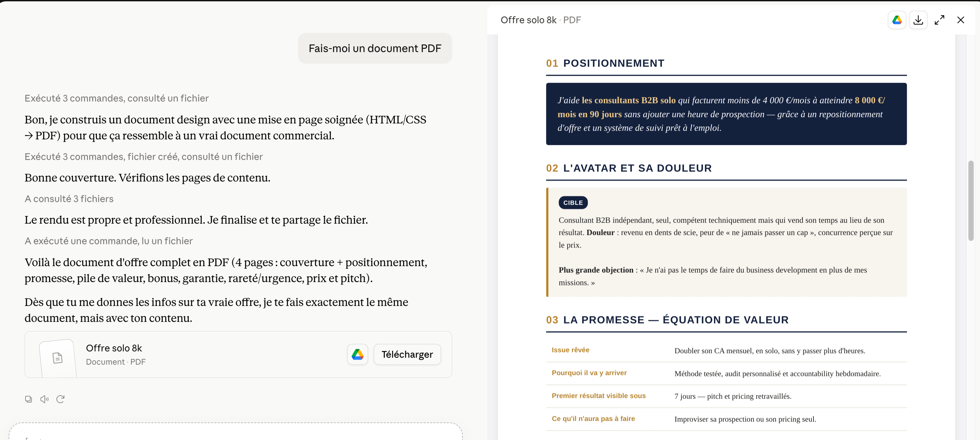Click the 'CIBLE' badge in the PDF
980x440 pixels.
(573, 203)
